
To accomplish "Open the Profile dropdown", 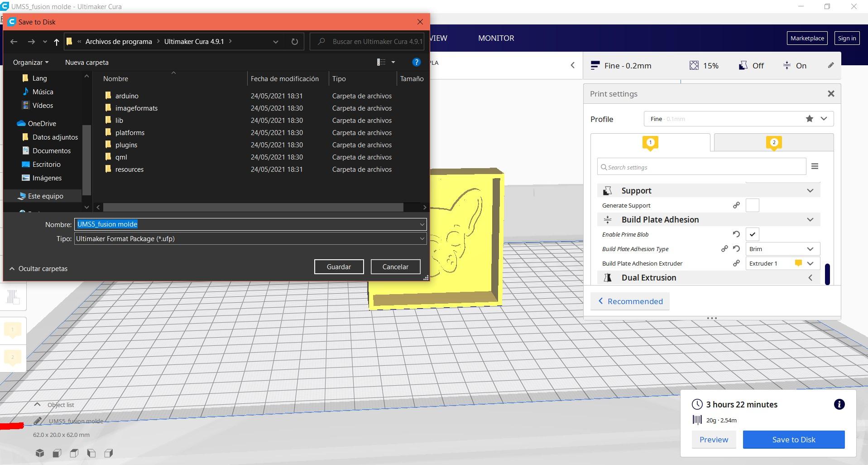I will coord(739,119).
